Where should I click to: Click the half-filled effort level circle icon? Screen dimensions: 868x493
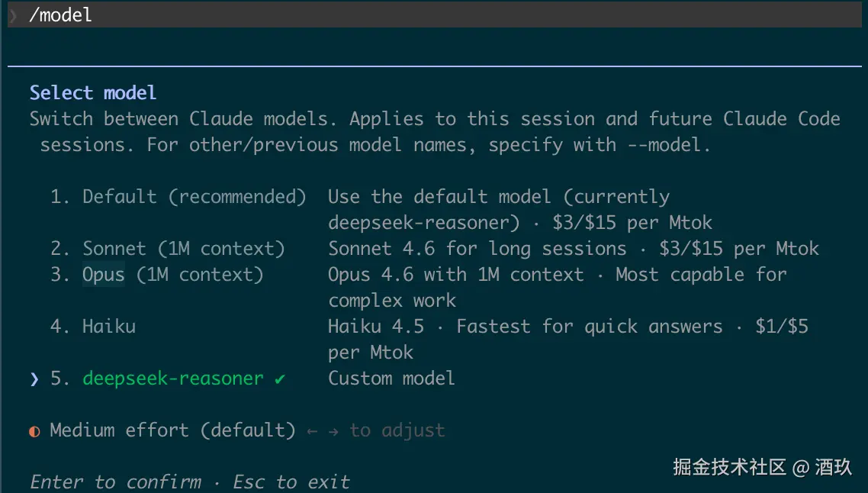34,431
